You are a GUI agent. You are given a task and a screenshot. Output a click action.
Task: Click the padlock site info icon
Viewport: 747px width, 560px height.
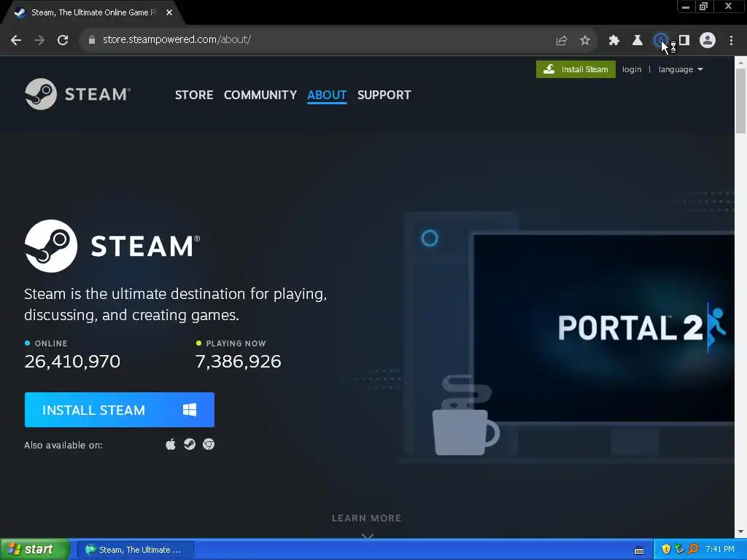point(91,40)
